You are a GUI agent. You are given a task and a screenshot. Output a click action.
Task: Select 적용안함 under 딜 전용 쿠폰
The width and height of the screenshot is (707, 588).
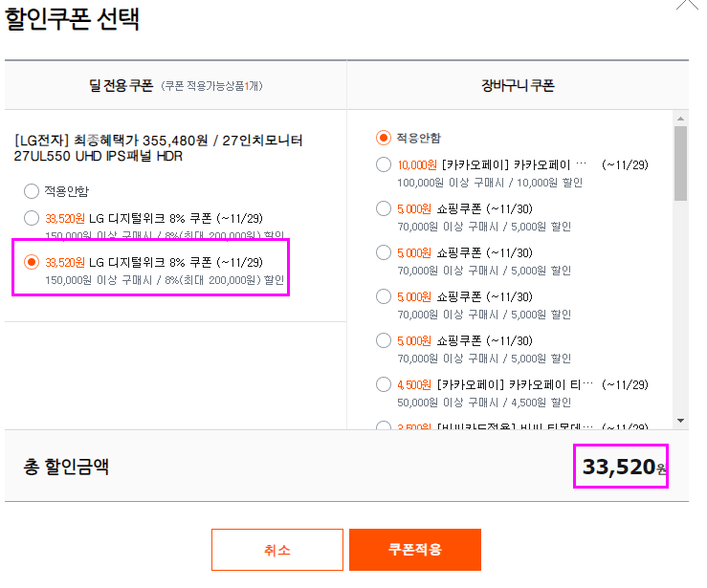pos(32,191)
